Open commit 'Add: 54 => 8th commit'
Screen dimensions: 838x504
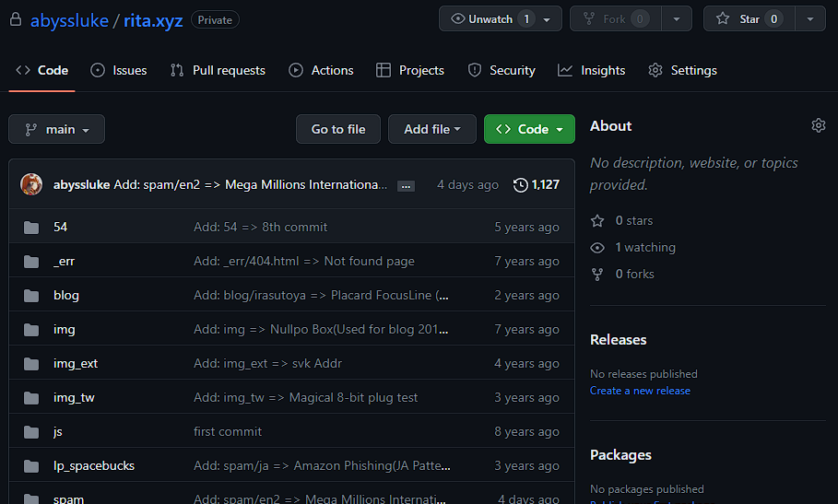pos(260,227)
